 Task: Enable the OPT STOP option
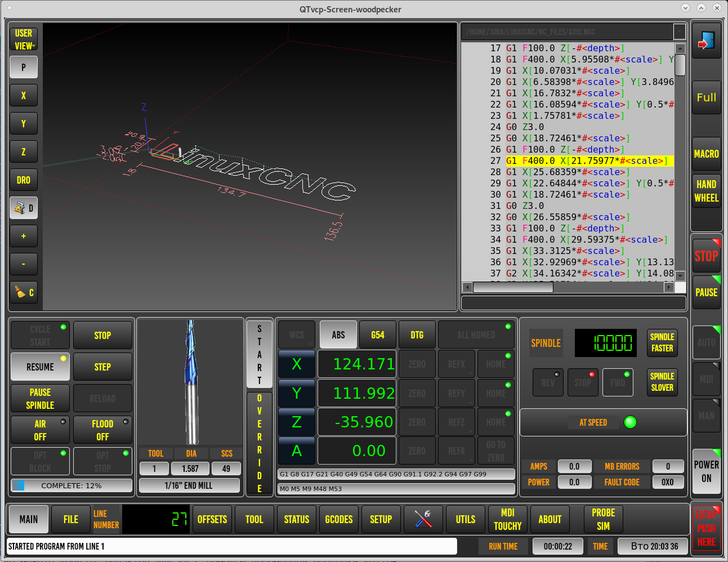point(102,462)
